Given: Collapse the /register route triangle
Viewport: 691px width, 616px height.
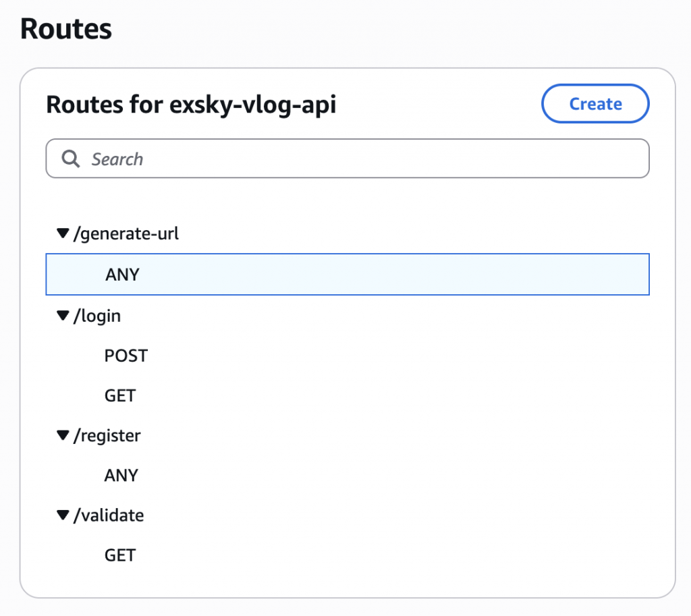Looking at the screenshot, I should coord(63,436).
